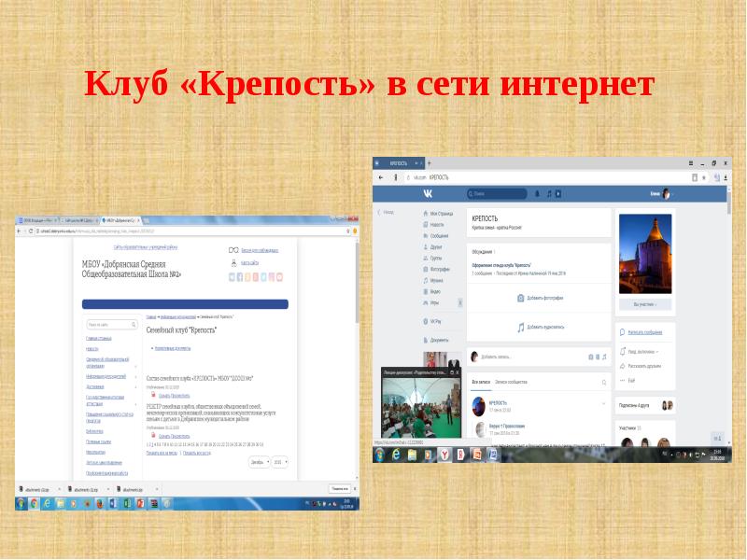This screenshot has height=560, width=747.
Task: Open Новости in the VK sidebar
Action: click(x=433, y=225)
